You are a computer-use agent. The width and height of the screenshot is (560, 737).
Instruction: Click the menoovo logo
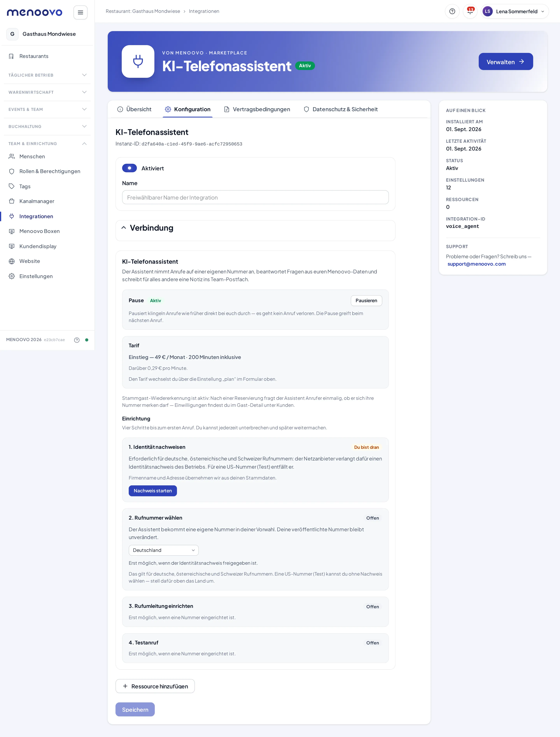click(34, 12)
